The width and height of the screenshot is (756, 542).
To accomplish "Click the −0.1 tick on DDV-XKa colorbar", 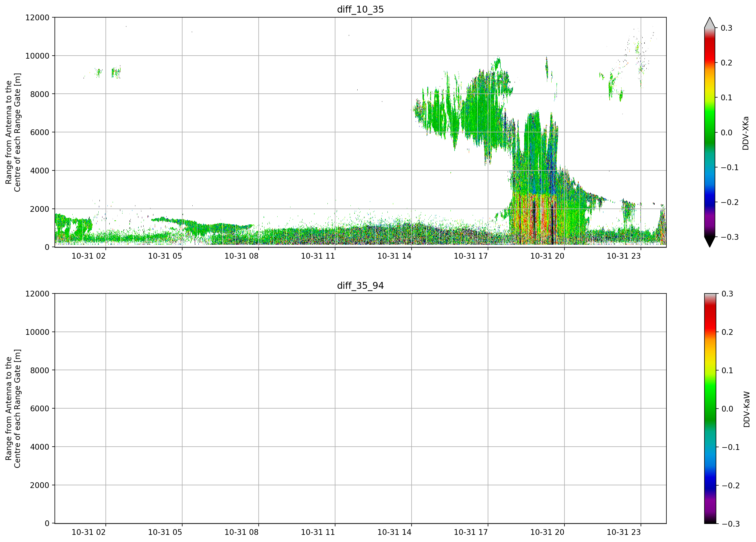I will pyautogui.click(x=730, y=167).
